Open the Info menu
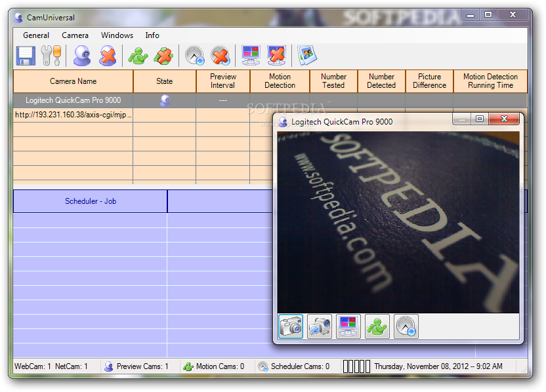This screenshot has height=392, width=546. (152, 35)
